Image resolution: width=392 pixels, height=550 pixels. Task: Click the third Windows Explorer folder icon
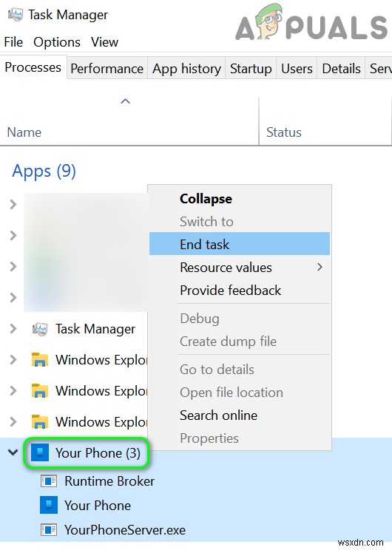click(40, 421)
